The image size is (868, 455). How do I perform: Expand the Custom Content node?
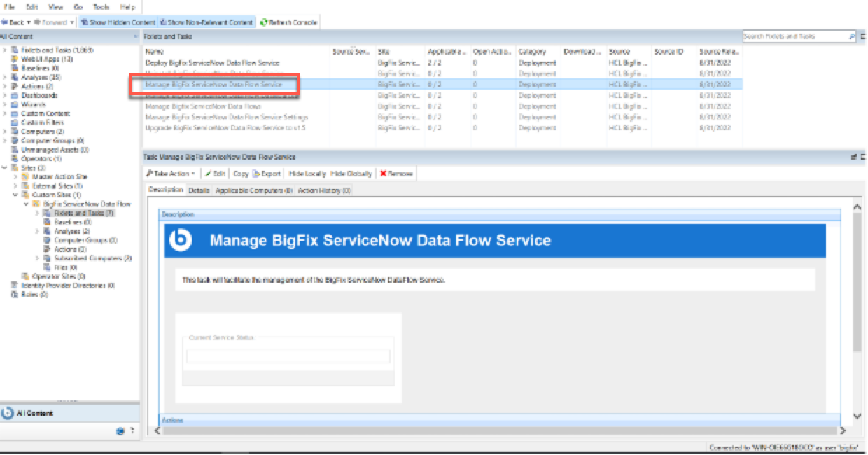point(5,113)
